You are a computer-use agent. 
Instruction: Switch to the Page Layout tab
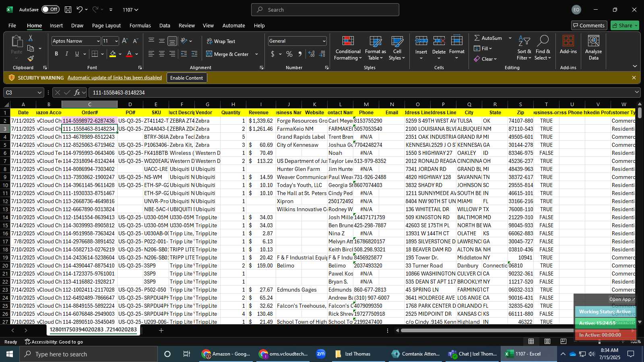click(106, 25)
